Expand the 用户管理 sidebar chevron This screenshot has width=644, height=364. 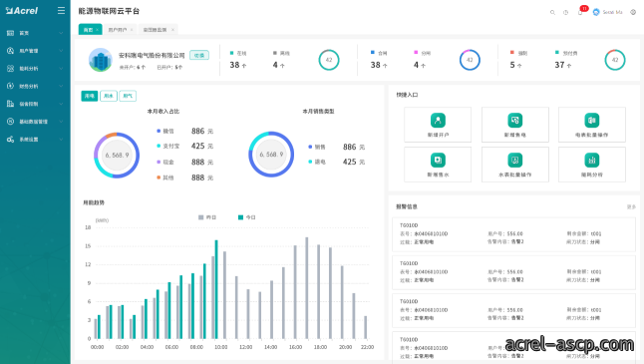61,51
